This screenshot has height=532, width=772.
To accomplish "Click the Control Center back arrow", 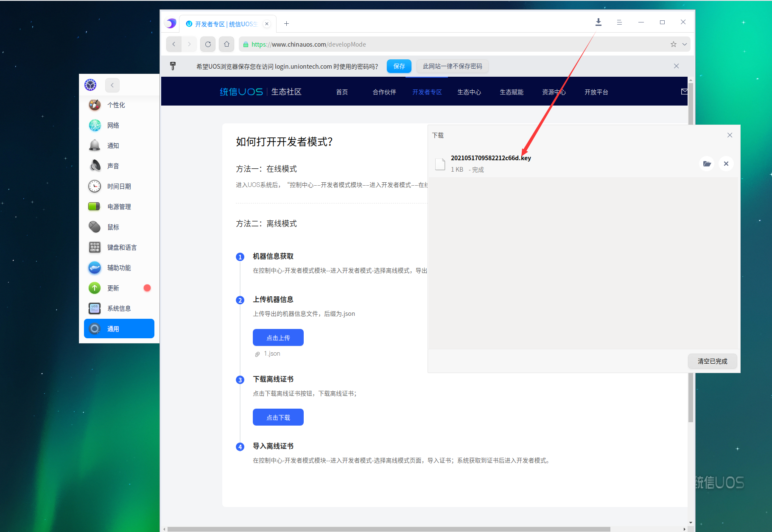I will point(112,85).
